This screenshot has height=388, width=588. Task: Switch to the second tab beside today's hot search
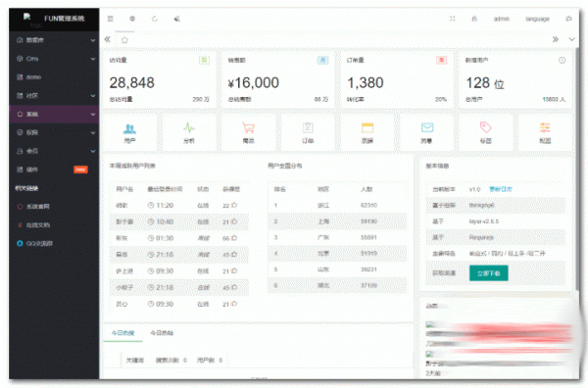click(x=162, y=333)
